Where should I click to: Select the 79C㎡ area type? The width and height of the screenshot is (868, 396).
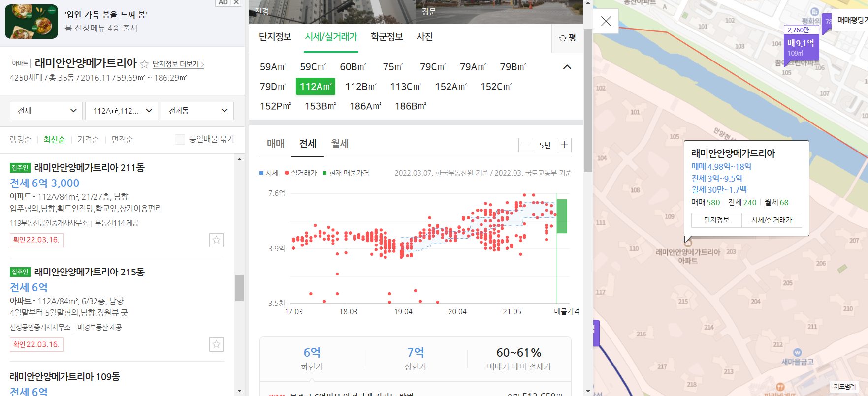(x=433, y=67)
